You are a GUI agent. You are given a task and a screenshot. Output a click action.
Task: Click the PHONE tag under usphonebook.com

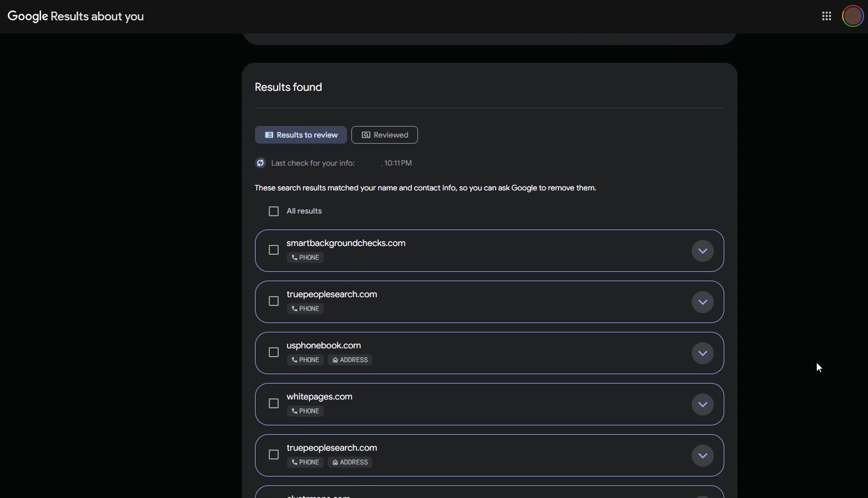[x=305, y=360]
